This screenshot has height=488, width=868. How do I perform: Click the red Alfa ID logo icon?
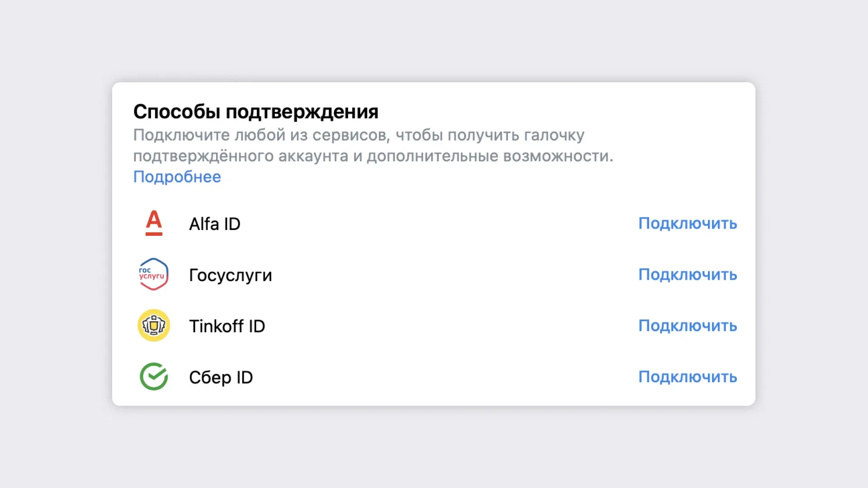[x=154, y=223]
